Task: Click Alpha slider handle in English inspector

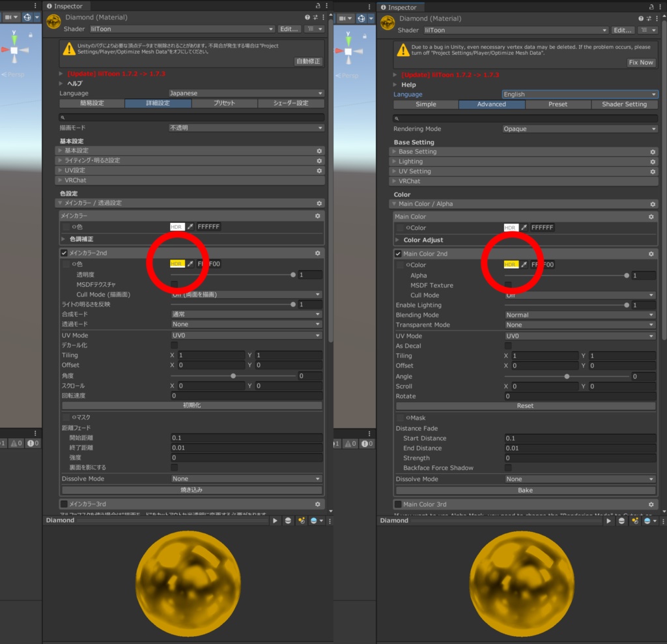Action: click(x=627, y=276)
